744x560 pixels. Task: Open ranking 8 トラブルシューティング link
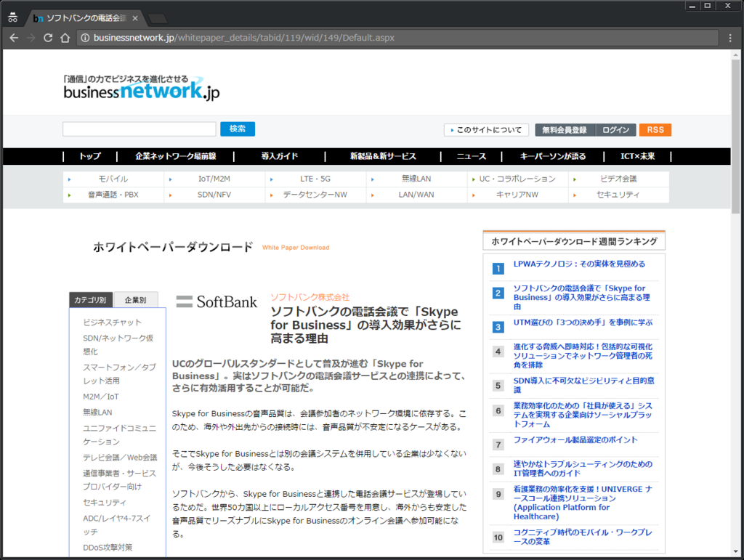coord(583,468)
